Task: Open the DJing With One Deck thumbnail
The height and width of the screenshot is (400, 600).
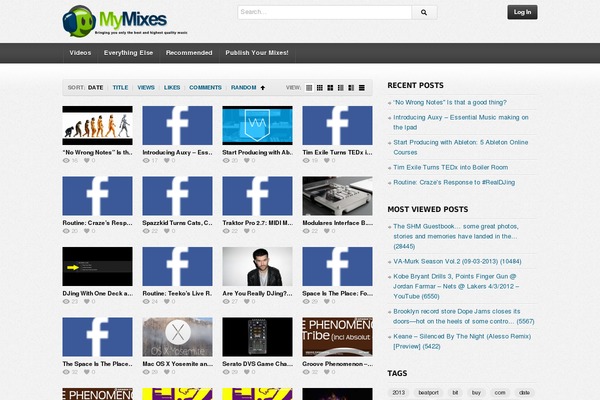Action: (98, 266)
